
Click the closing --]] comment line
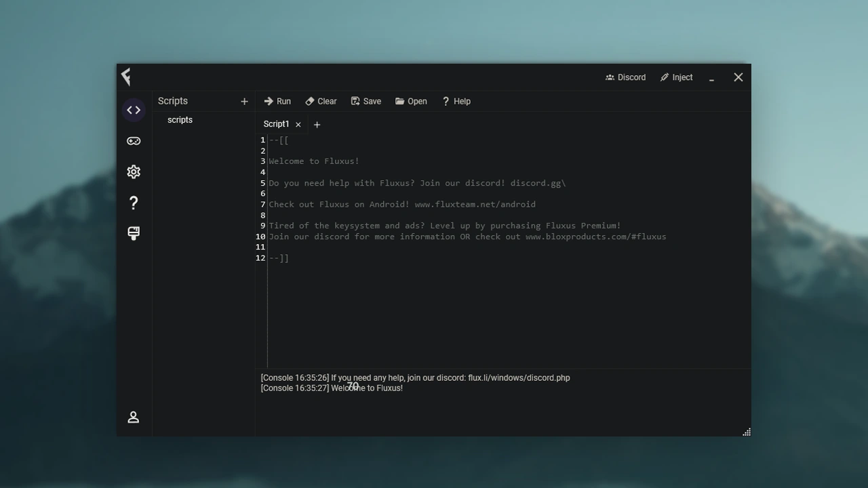click(x=279, y=258)
